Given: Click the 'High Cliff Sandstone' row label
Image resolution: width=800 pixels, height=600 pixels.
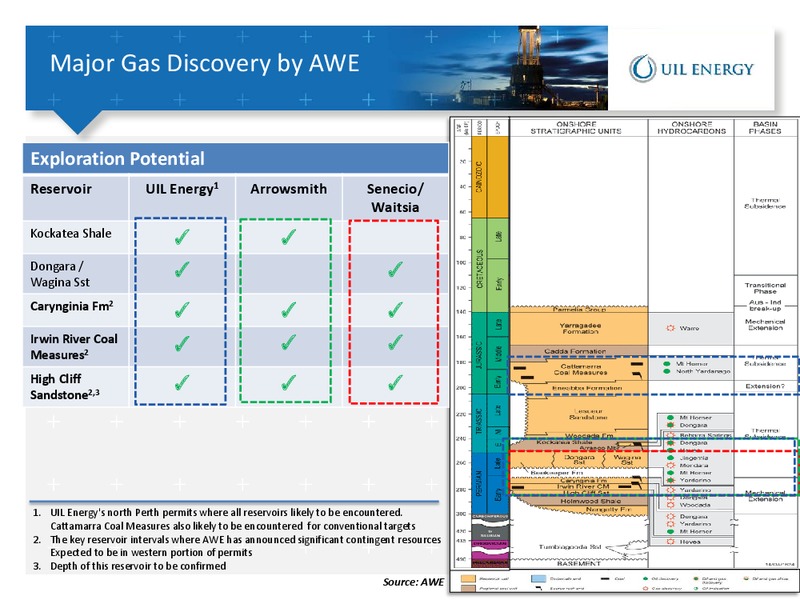Looking at the screenshot, I should click(65, 387).
